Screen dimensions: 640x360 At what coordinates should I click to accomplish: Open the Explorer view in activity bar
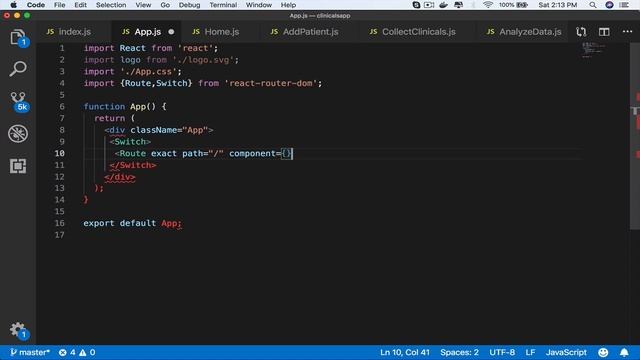18,38
